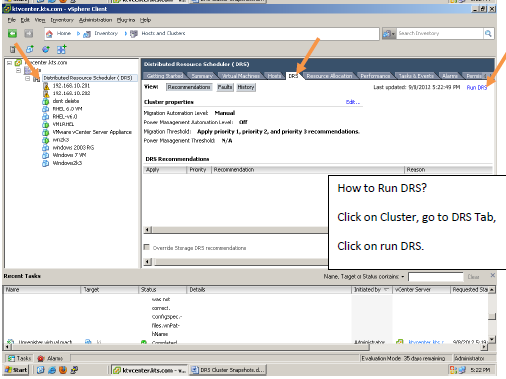Image resolution: width=506 pixels, height=379 pixels.
Task: Open the View menu
Action: (40, 20)
